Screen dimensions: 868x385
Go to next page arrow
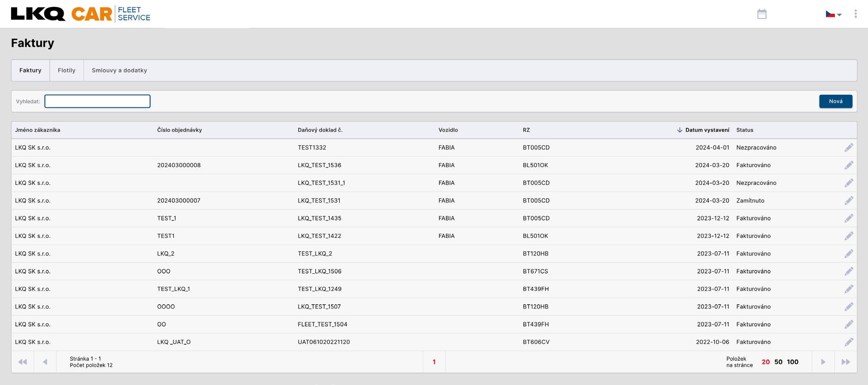(x=823, y=362)
